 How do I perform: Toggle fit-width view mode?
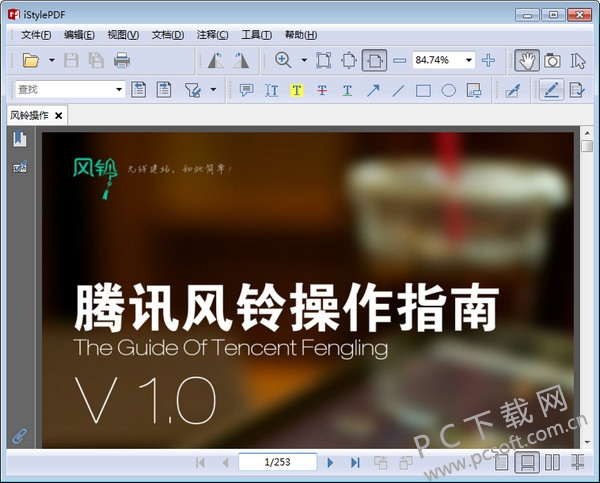[374, 60]
